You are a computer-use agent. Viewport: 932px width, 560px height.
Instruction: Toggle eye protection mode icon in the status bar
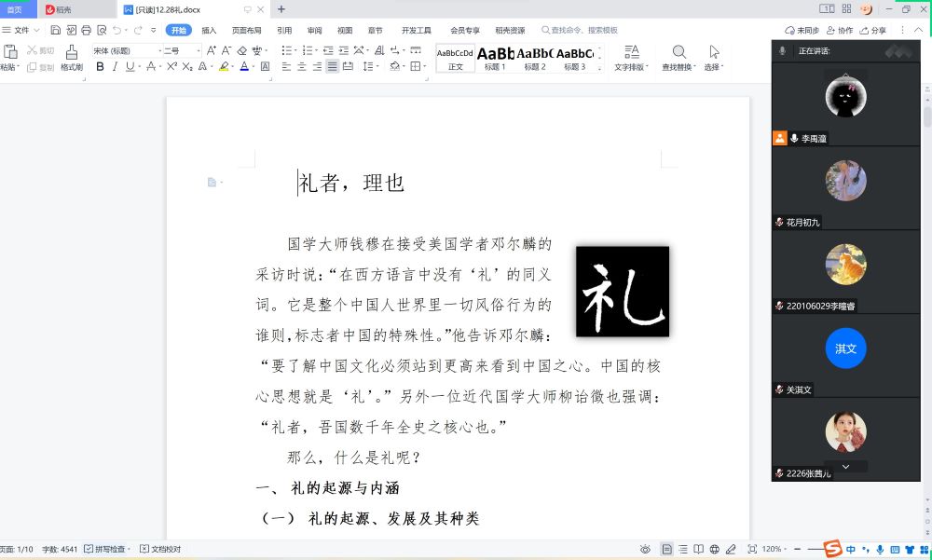coord(645,549)
